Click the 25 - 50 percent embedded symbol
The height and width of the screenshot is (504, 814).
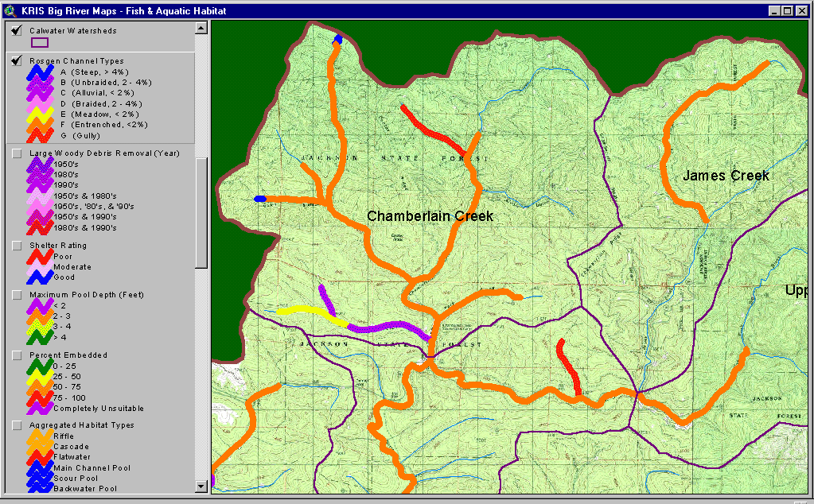click(40, 377)
